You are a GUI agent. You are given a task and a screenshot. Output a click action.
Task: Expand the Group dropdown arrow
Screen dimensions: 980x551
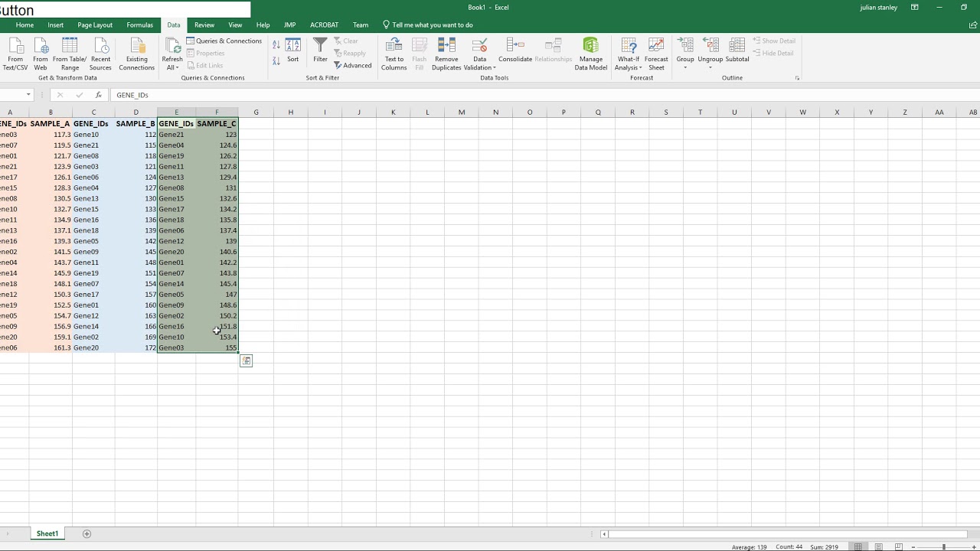[685, 67]
